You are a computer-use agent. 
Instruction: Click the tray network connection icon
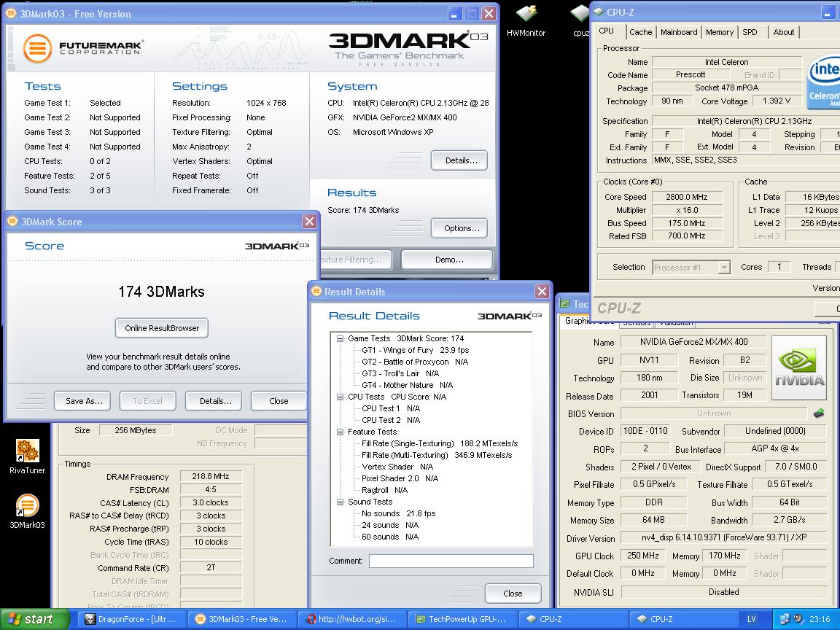(785, 619)
